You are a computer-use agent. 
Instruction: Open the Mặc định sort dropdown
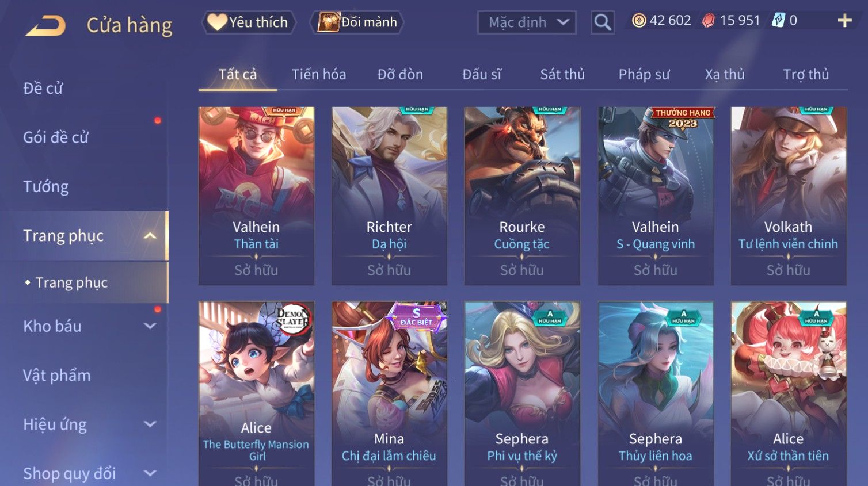pyautogui.click(x=527, y=22)
